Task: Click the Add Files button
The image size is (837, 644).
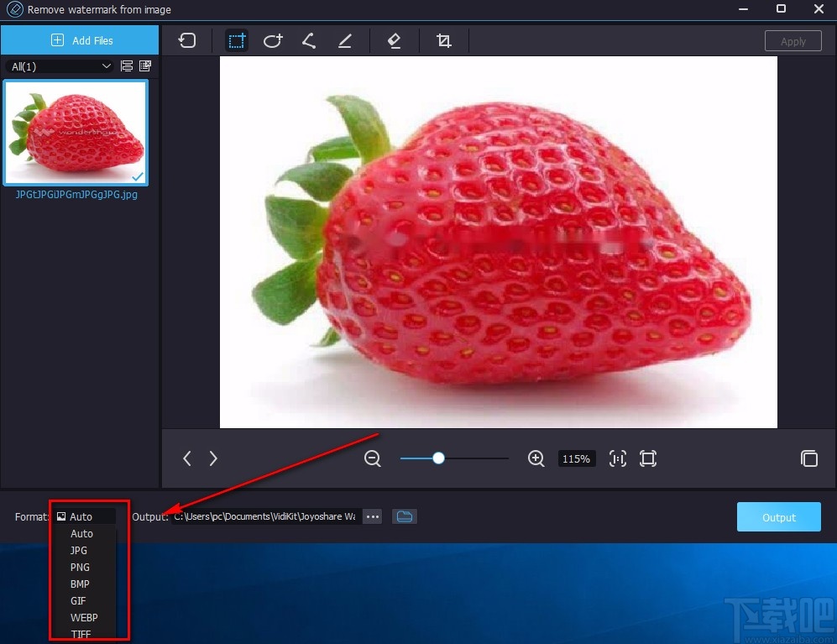Action: (x=81, y=40)
